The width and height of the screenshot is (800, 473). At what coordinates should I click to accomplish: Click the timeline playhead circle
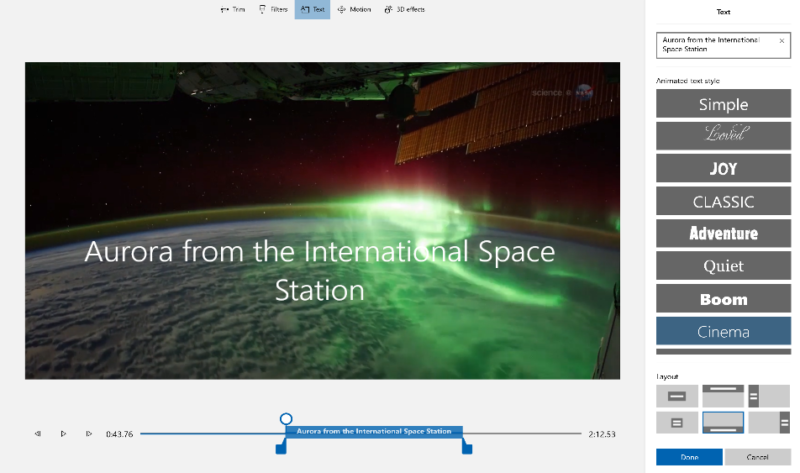point(286,418)
